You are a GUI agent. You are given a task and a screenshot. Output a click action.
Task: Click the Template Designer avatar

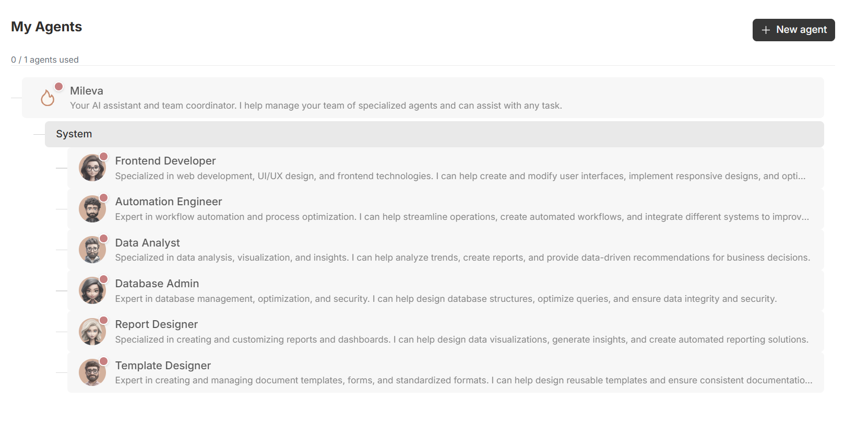[92, 372]
